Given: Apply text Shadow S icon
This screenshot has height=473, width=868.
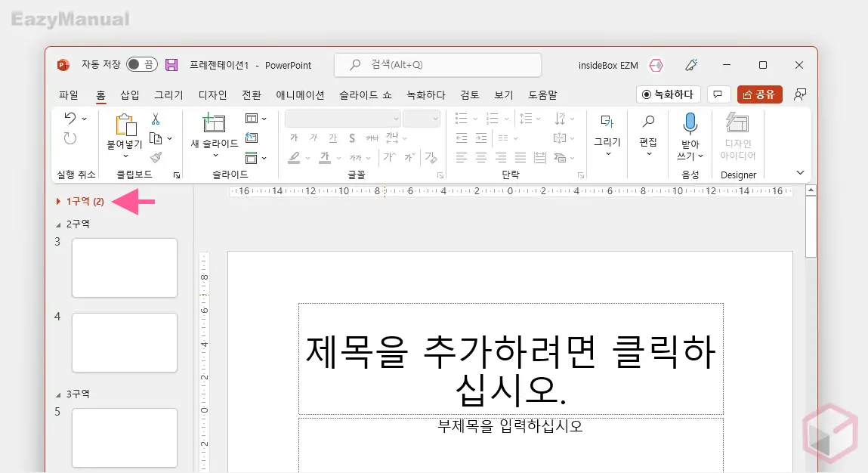Looking at the screenshot, I should click(352, 138).
